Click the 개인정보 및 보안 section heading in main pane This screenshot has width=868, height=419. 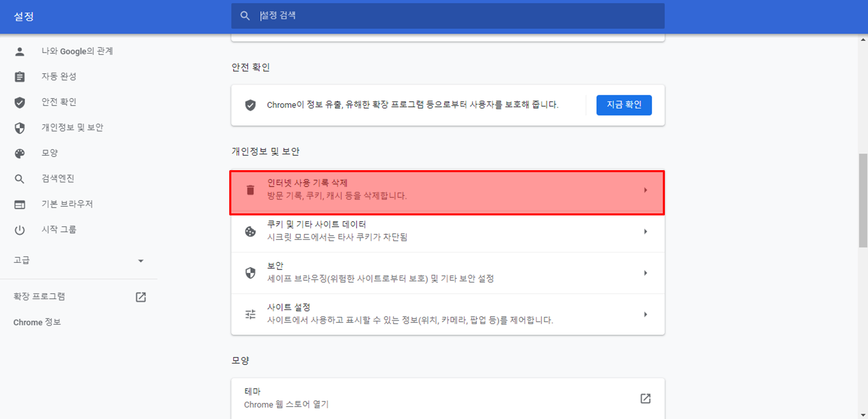(x=266, y=151)
